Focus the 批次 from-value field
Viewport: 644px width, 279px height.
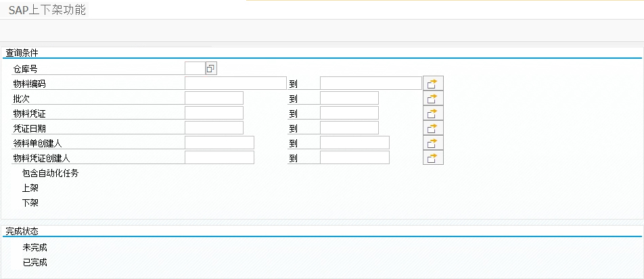(x=214, y=98)
